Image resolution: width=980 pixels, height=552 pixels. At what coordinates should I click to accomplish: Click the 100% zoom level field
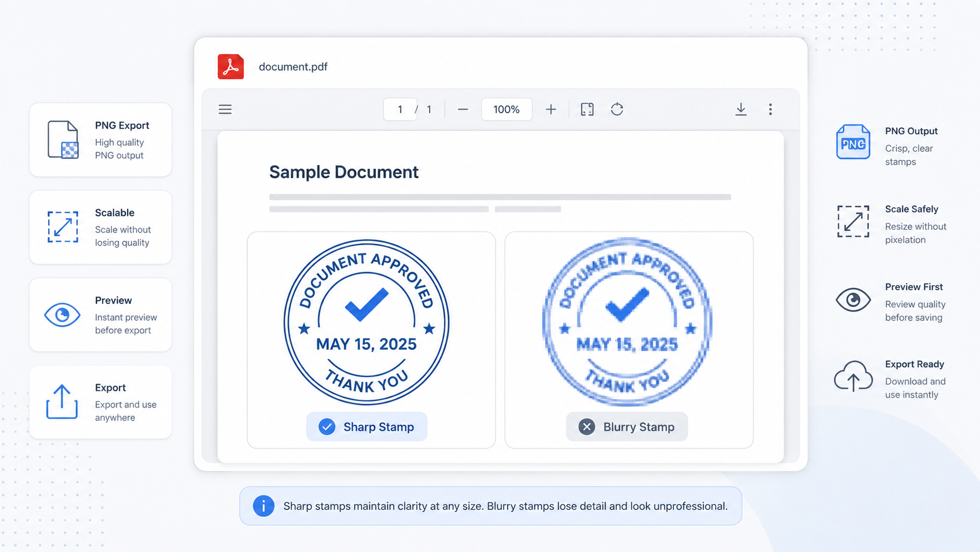coord(506,110)
